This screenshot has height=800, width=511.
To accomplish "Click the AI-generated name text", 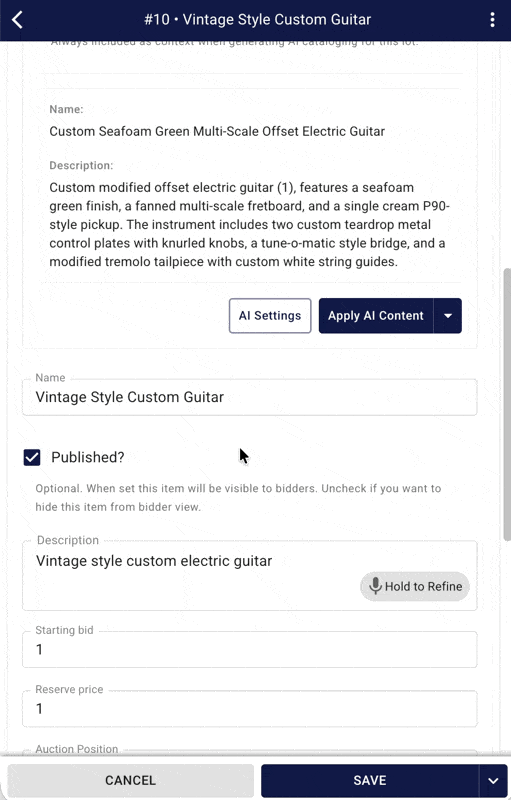I will 217,131.
